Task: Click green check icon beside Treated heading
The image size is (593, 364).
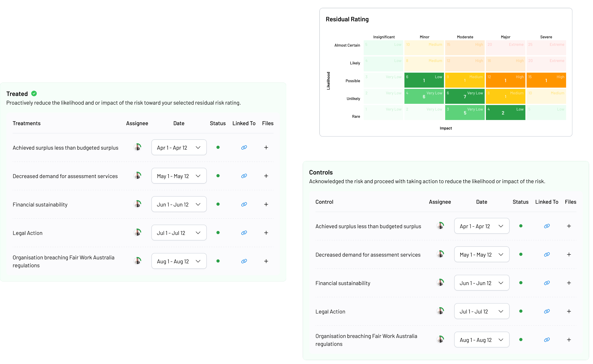Action: point(34,94)
